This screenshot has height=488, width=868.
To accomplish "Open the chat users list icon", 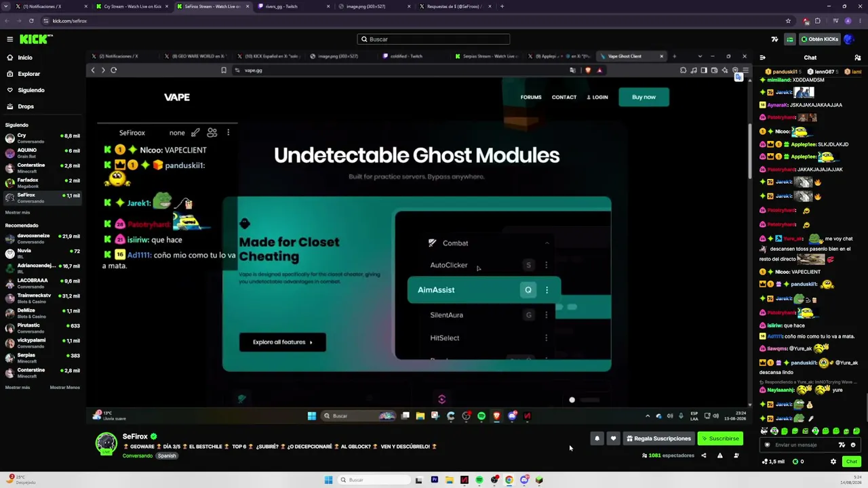I will (x=858, y=58).
